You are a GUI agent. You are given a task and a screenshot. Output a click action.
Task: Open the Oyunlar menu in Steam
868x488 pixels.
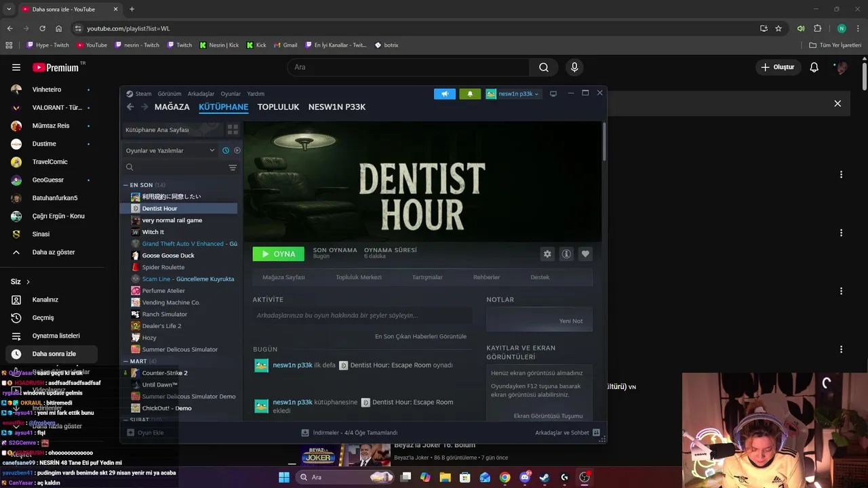click(231, 94)
